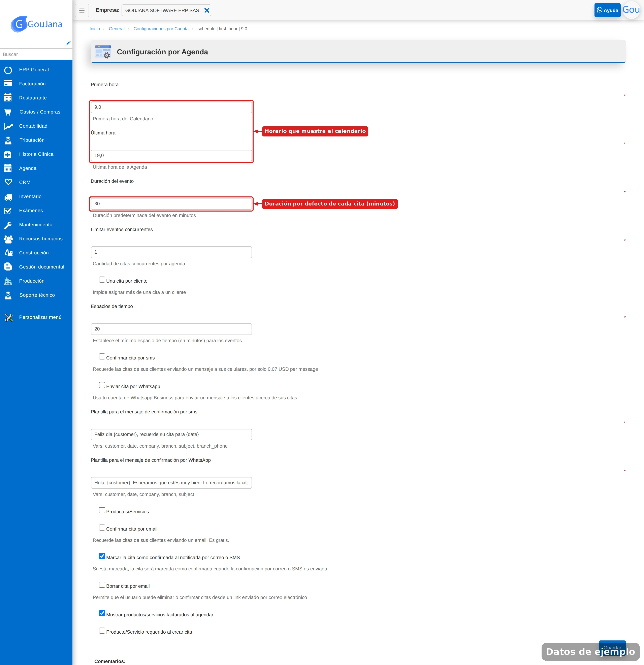Enable Confirmar cita por sms checkbox

click(102, 357)
